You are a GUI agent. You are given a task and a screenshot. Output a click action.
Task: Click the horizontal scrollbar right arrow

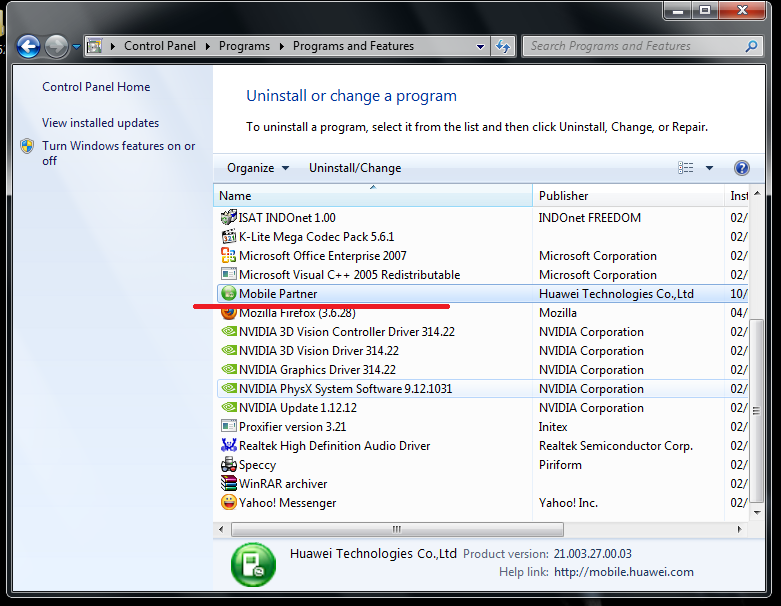click(x=739, y=529)
